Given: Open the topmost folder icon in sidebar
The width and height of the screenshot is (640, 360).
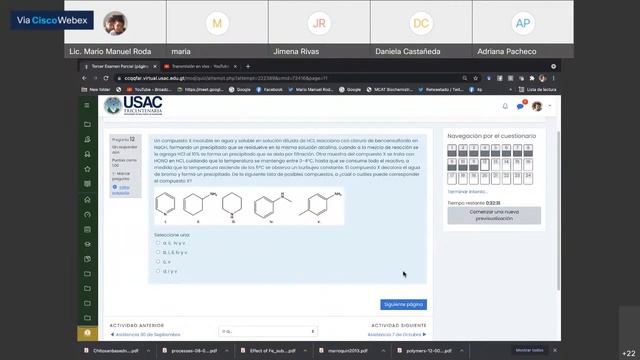Looking at the screenshot, I should [87, 124].
